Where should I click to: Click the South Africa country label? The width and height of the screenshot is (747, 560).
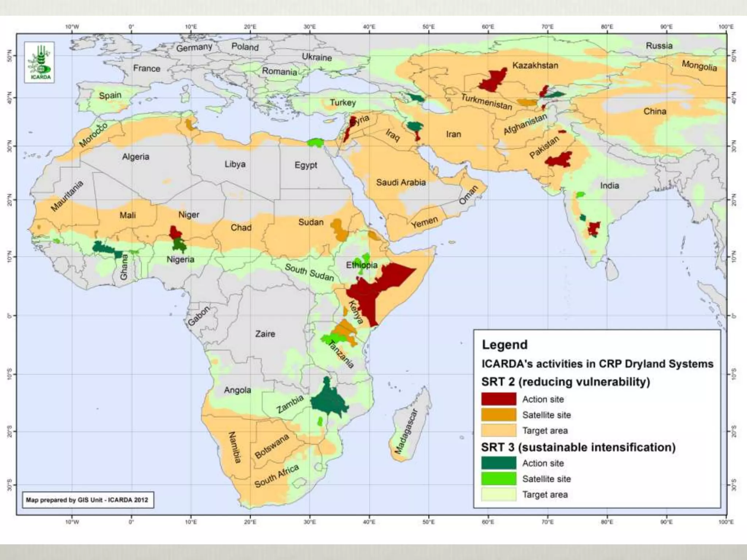click(x=276, y=476)
